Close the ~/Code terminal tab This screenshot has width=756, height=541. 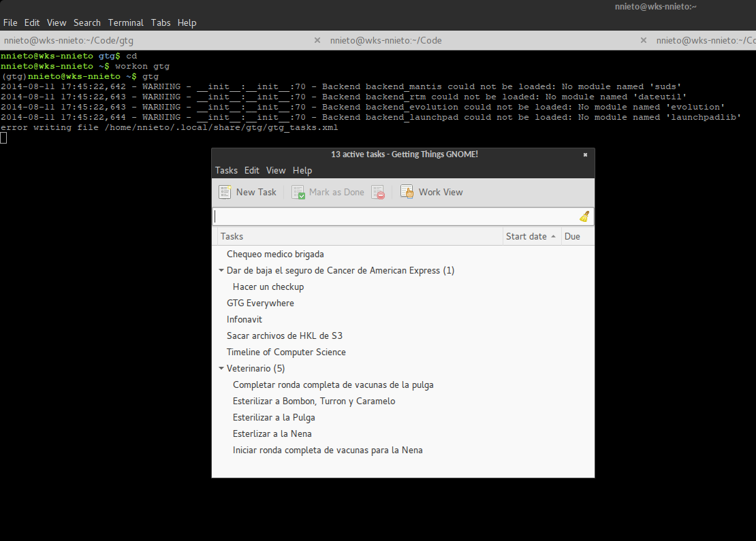tap(643, 40)
